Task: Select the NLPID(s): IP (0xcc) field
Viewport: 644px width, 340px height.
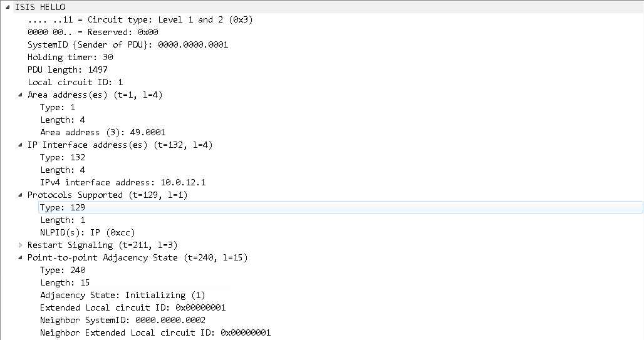Action: click(x=87, y=232)
